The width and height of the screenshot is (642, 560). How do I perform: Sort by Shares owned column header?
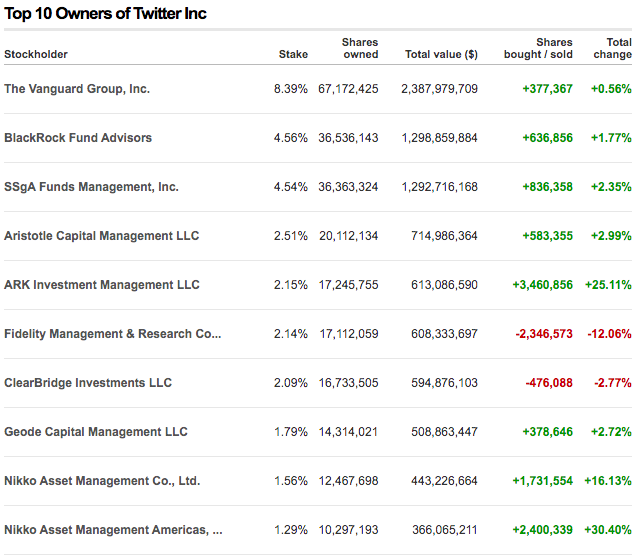point(359,48)
